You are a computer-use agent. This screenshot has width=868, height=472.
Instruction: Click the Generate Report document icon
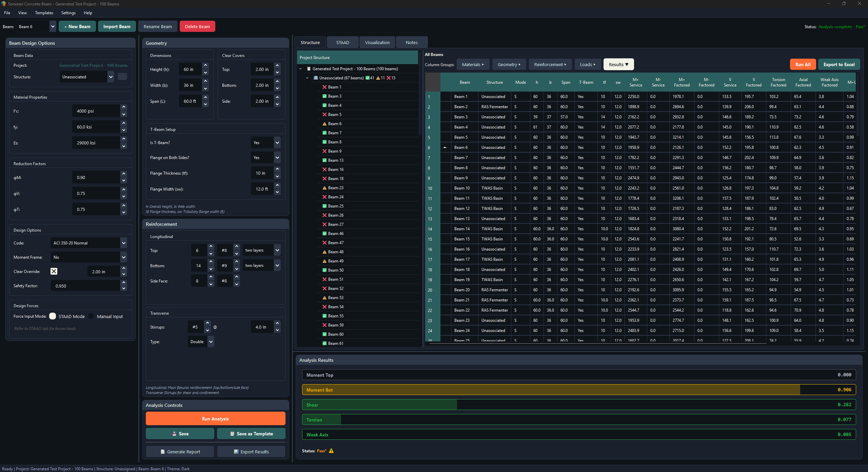point(163,452)
